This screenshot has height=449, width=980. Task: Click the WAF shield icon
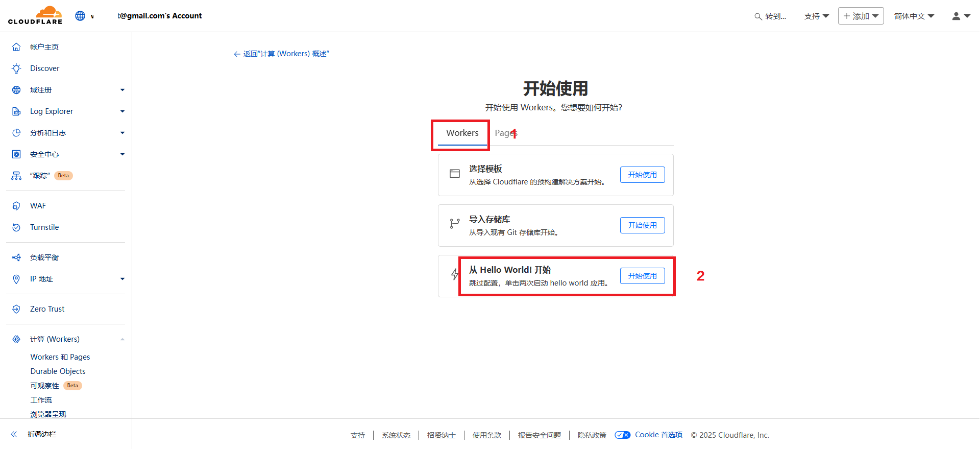point(16,206)
